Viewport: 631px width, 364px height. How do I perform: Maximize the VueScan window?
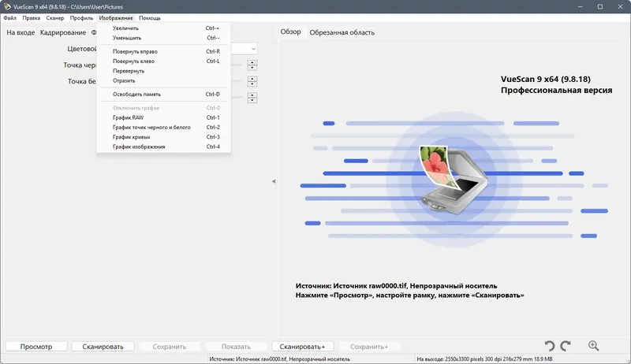click(599, 6)
